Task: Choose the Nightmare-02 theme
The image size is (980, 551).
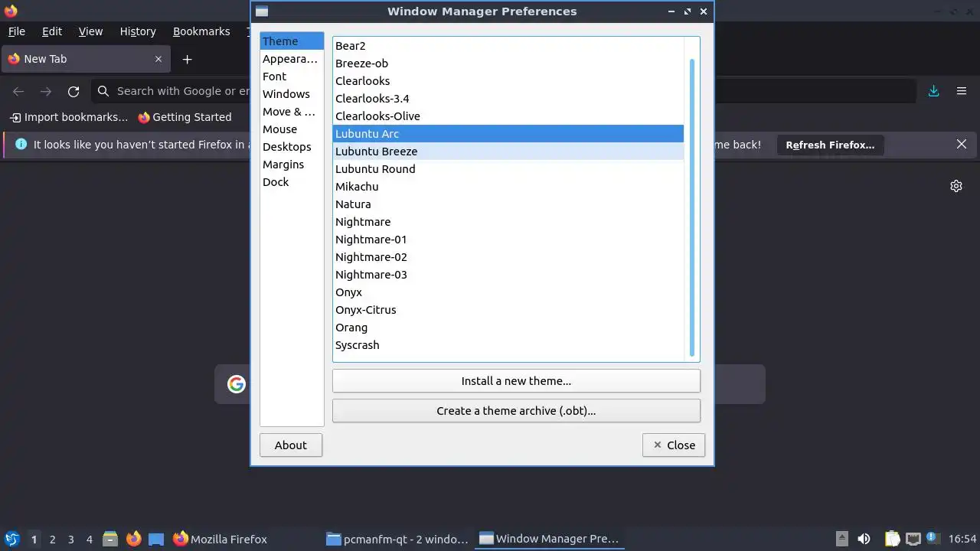Action: tap(508, 257)
